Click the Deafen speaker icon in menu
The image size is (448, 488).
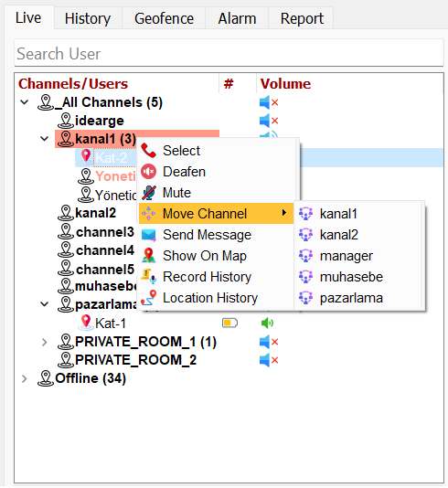148,172
